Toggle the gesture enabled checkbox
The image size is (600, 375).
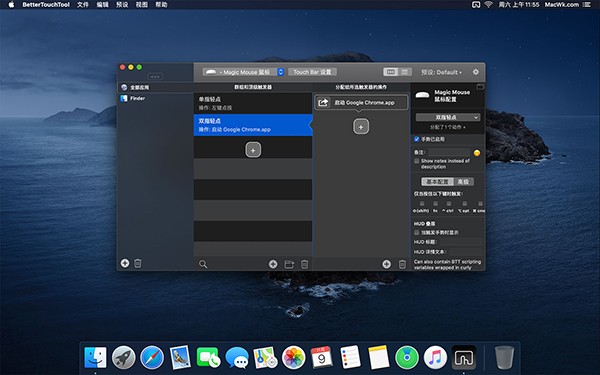(417, 139)
